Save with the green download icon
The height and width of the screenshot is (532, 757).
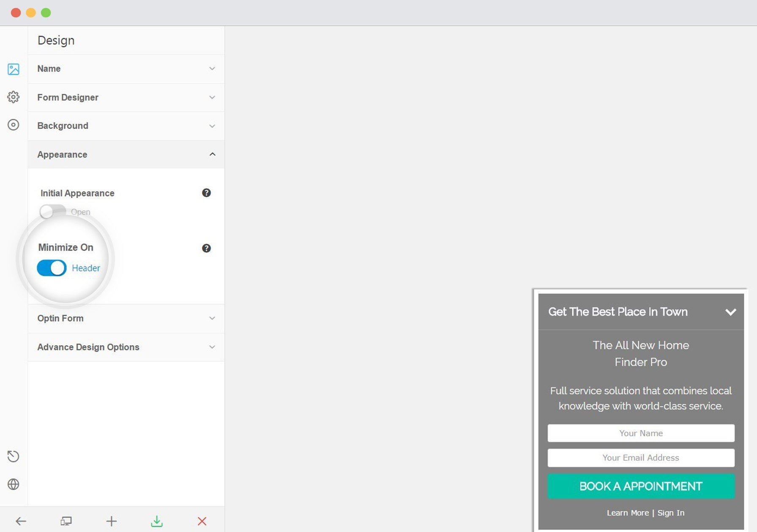point(157,521)
